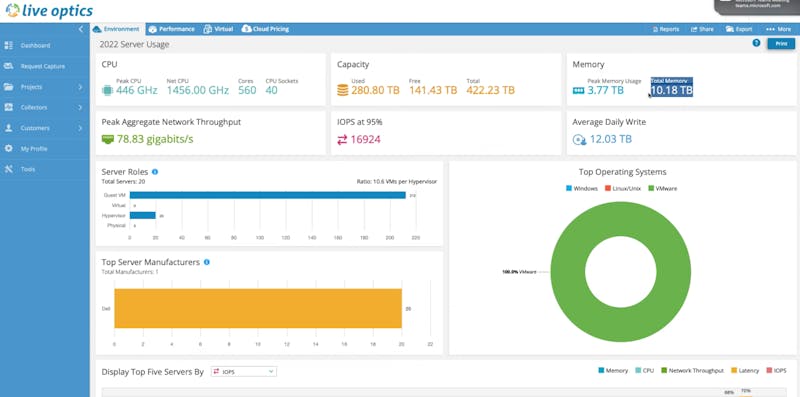Collapse the sidebar with the left chevron
This screenshot has width=800, height=397.
tap(81, 29)
